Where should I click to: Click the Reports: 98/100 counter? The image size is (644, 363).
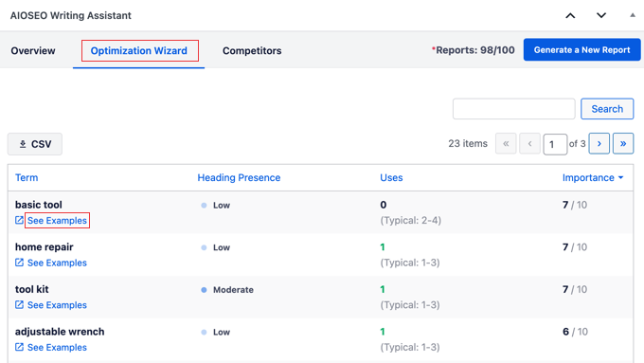tap(474, 50)
